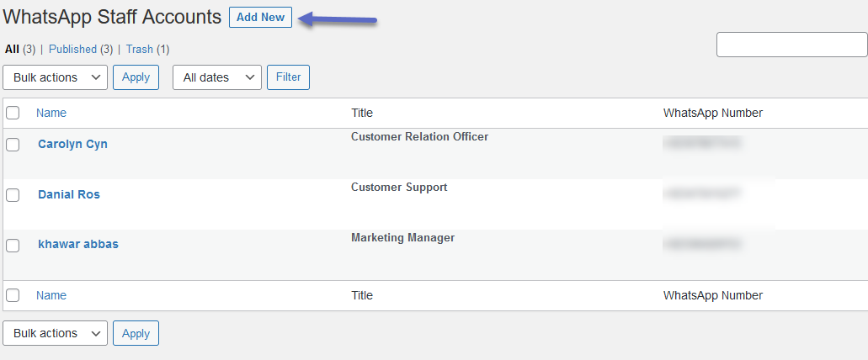Toggle select-all checkbox in table footer

pyautogui.click(x=13, y=295)
